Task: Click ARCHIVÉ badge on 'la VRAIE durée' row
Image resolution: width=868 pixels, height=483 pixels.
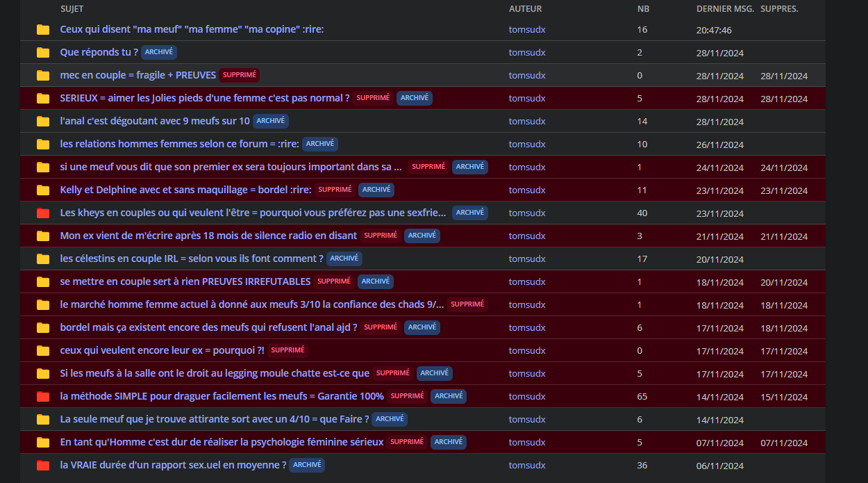Action: click(307, 465)
